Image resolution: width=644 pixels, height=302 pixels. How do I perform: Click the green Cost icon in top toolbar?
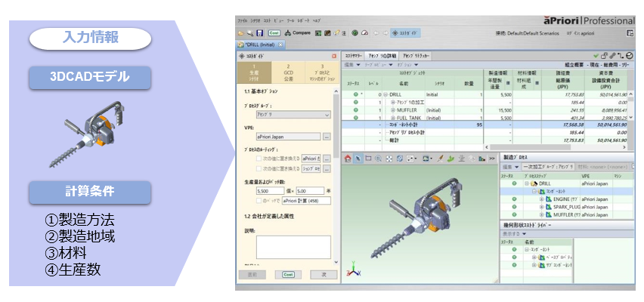click(274, 33)
